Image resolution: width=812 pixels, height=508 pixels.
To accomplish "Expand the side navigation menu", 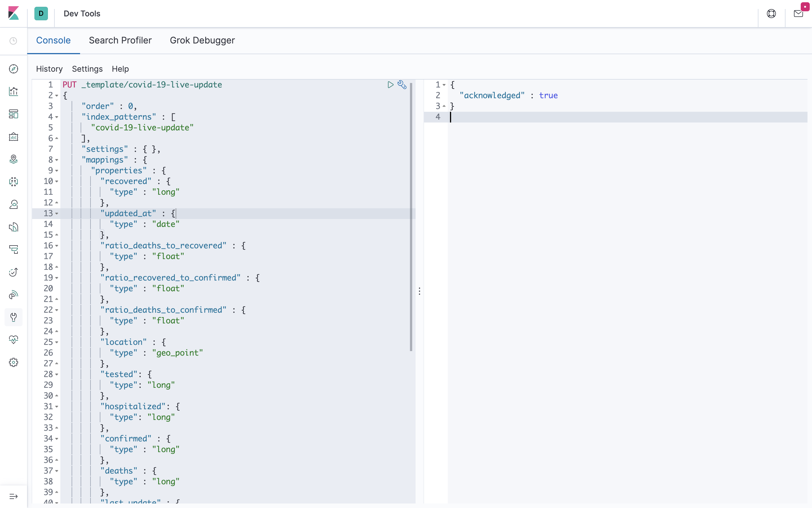I will pyautogui.click(x=14, y=496).
